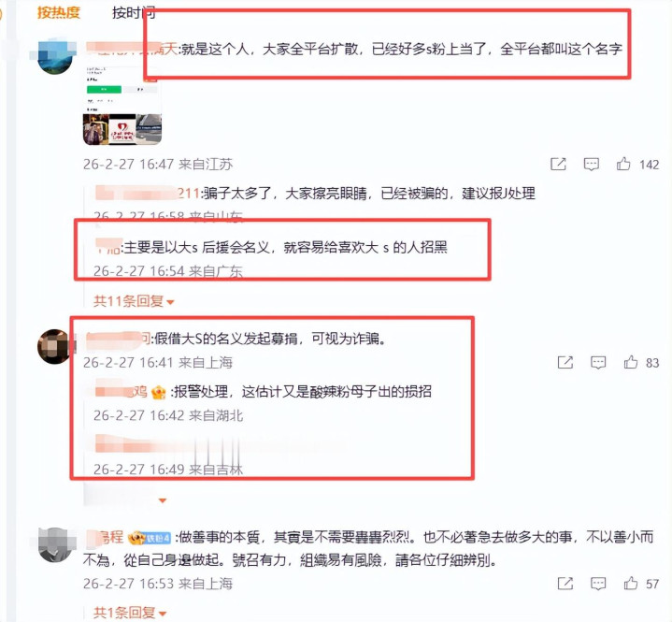Open the username ending in 211

click(x=147, y=194)
